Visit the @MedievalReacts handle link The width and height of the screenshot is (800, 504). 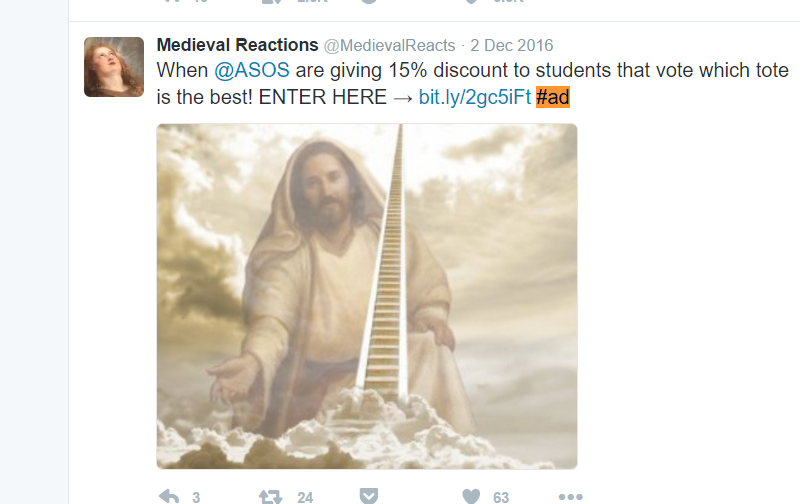click(x=389, y=45)
